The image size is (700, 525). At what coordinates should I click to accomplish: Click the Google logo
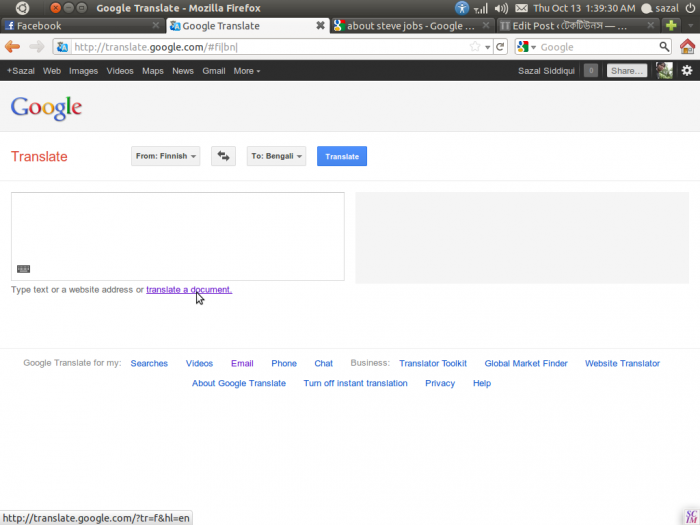click(46, 108)
